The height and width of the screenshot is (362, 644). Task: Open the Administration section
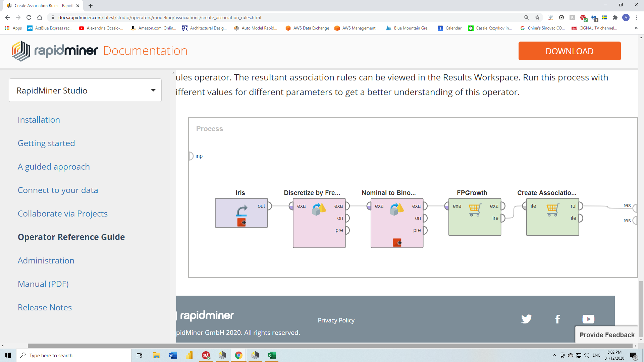[x=46, y=260]
